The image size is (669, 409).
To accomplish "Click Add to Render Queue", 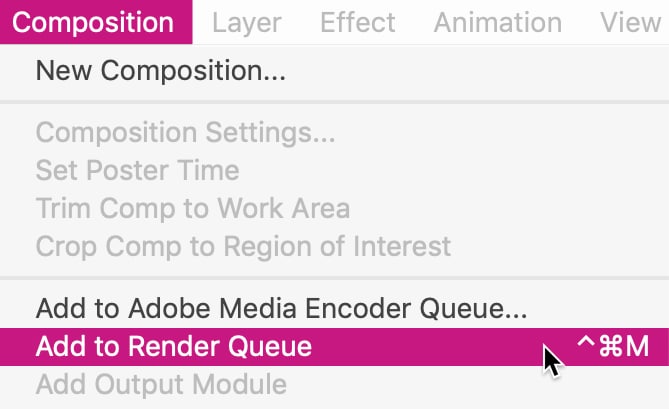I will click(334, 347).
